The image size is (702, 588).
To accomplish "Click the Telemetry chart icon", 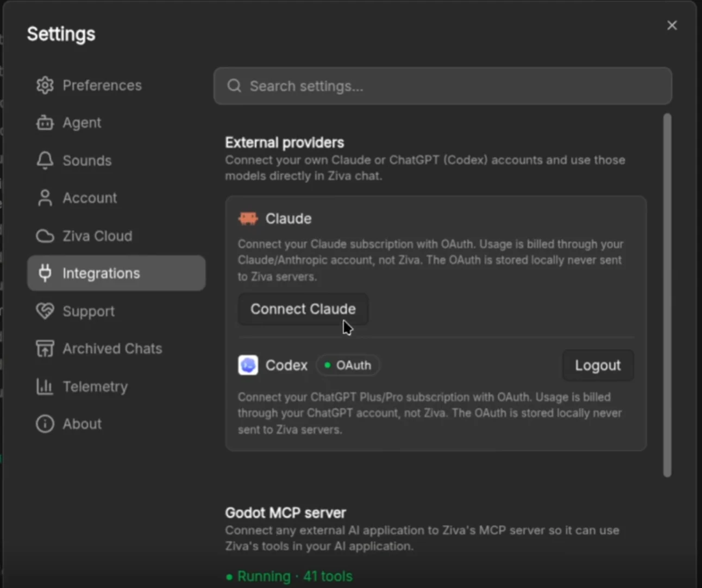I will pyautogui.click(x=45, y=386).
